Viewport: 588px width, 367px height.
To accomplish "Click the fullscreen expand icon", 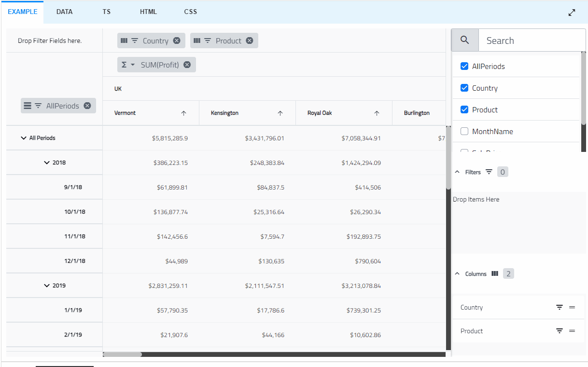I will point(572,13).
